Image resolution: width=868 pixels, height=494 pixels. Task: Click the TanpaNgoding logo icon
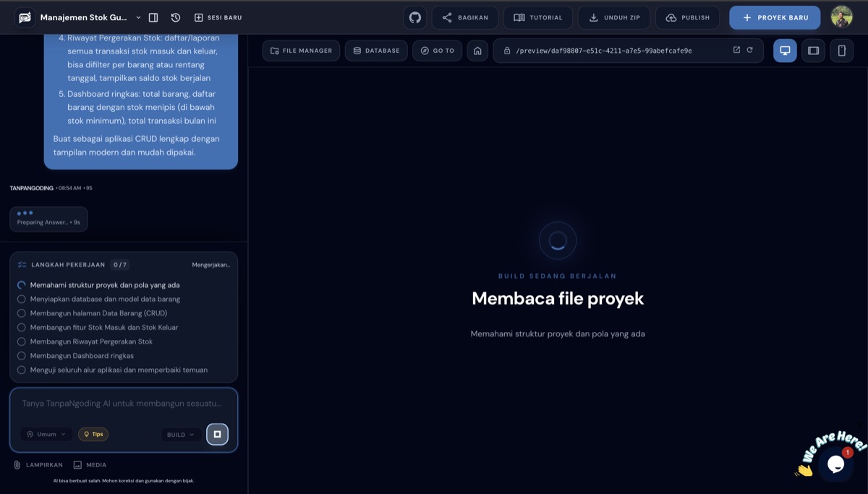(25, 17)
